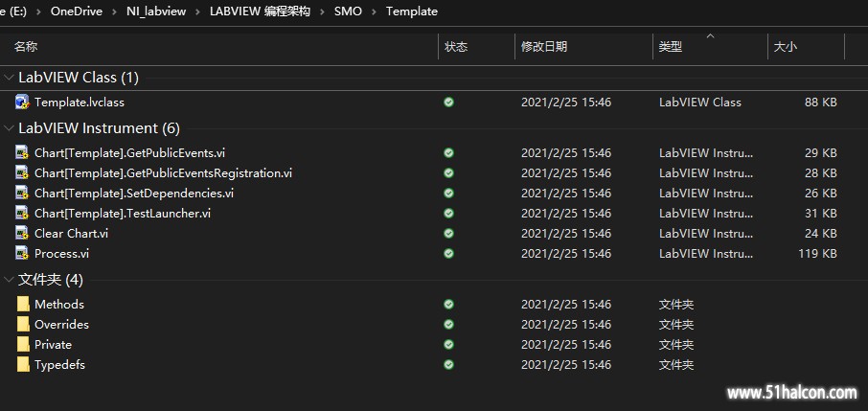
Task: Select the Overrides folder name
Action: (61, 324)
